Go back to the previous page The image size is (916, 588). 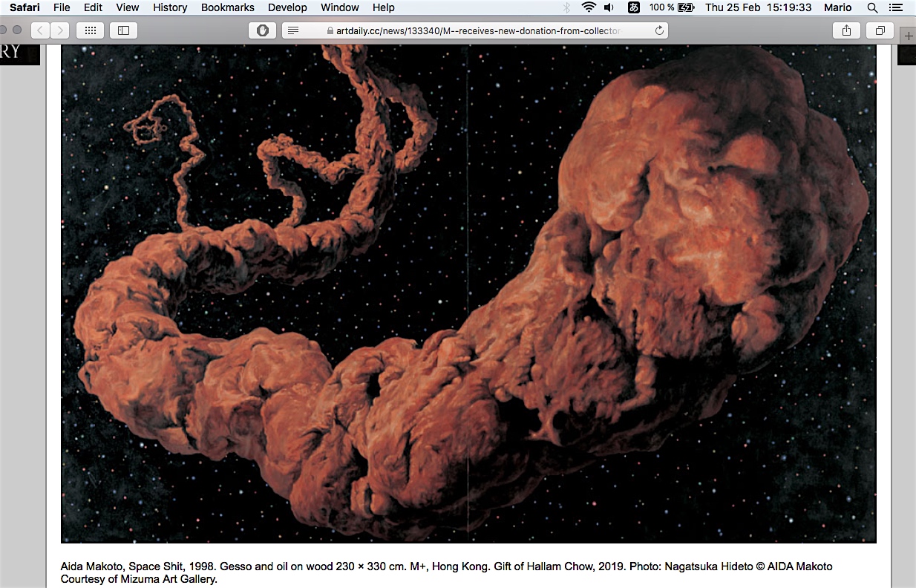40,30
